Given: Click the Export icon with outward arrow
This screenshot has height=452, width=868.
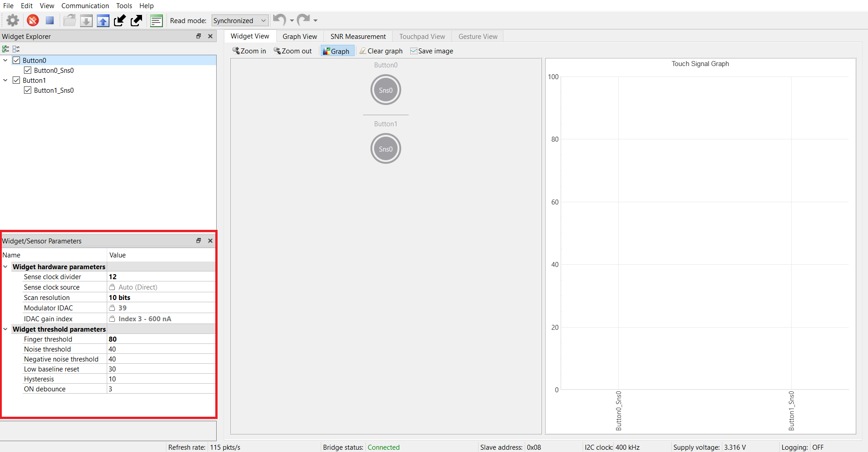Looking at the screenshot, I should coord(137,20).
